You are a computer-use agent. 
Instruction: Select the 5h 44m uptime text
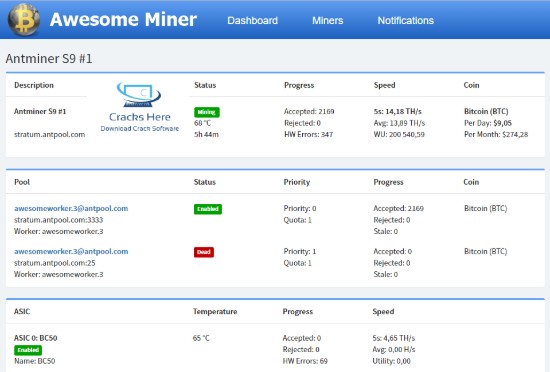(x=206, y=134)
